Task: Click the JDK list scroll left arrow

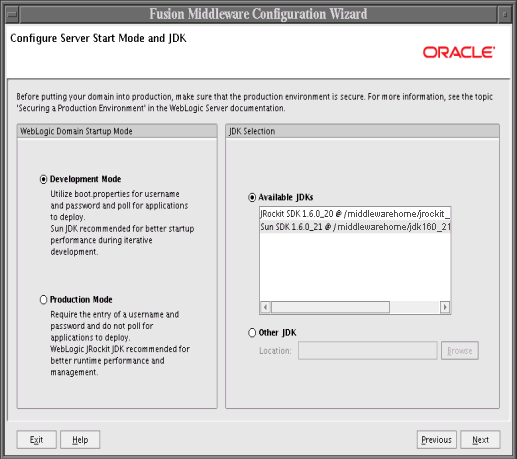Action: point(265,307)
